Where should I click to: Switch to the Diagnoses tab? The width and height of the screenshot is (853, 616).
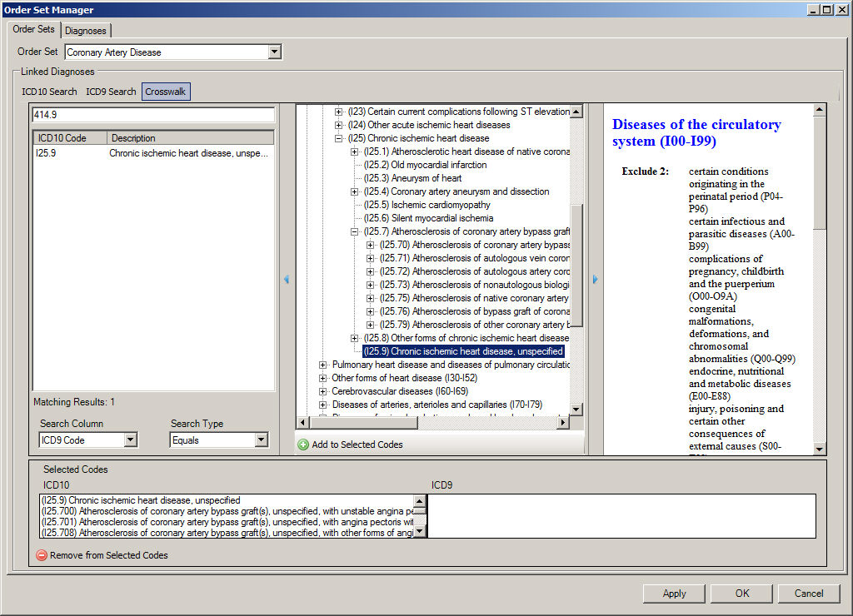click(x=86, y=31)
